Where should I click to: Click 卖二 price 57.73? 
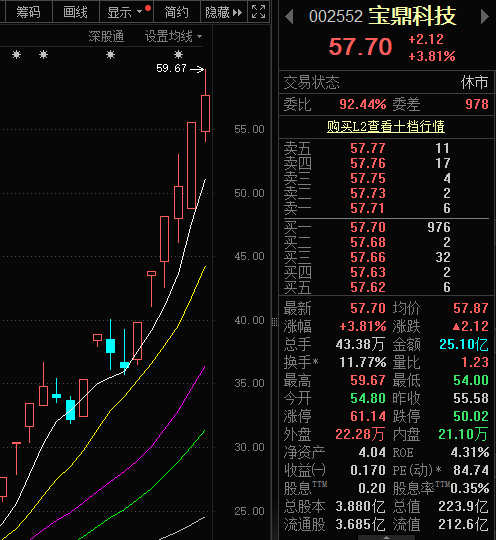tap(368, 193)
